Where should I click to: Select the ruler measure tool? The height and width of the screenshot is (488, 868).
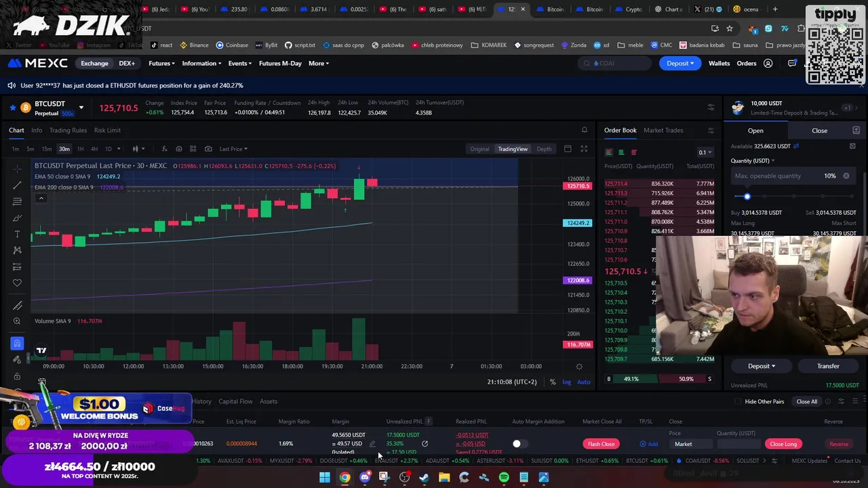pyautogui.click(x=17, y=305)
